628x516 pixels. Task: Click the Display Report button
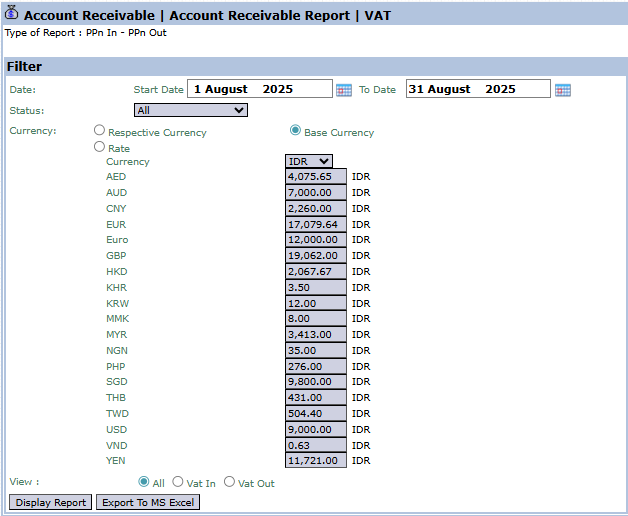click(50, 502)
